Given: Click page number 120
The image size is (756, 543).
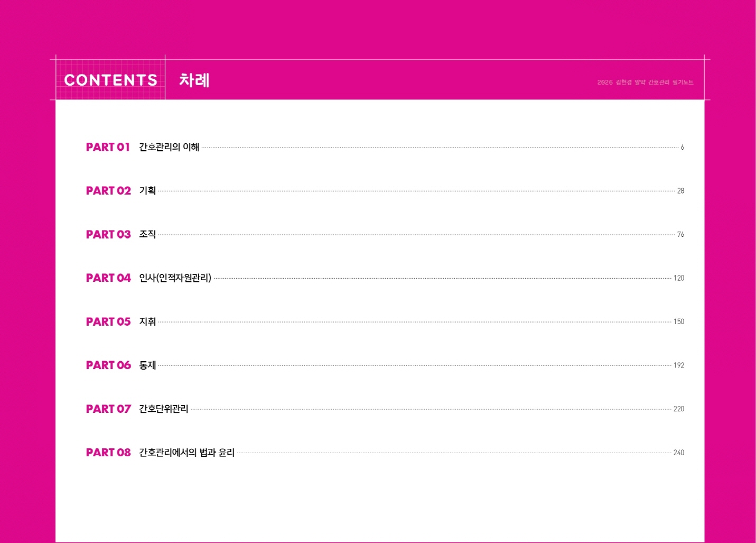Looking at the screenshot, I should pos(678,278).
